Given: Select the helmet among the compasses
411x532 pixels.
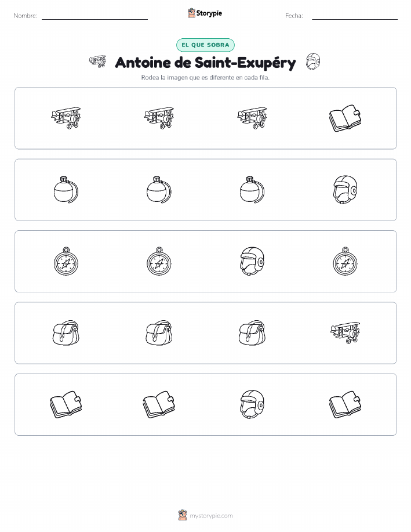Looking at the screenshot, I should [252, 261].
